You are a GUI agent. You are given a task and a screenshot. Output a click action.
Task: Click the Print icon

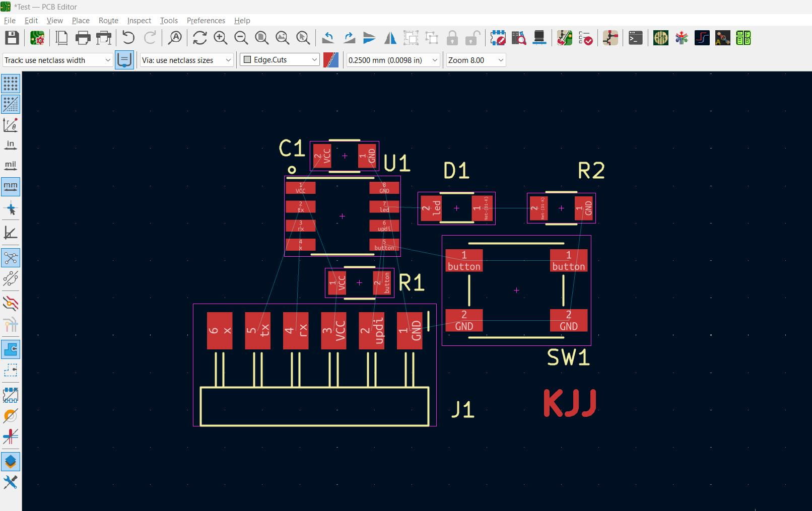pyautogui.click(x=83, y=38)
